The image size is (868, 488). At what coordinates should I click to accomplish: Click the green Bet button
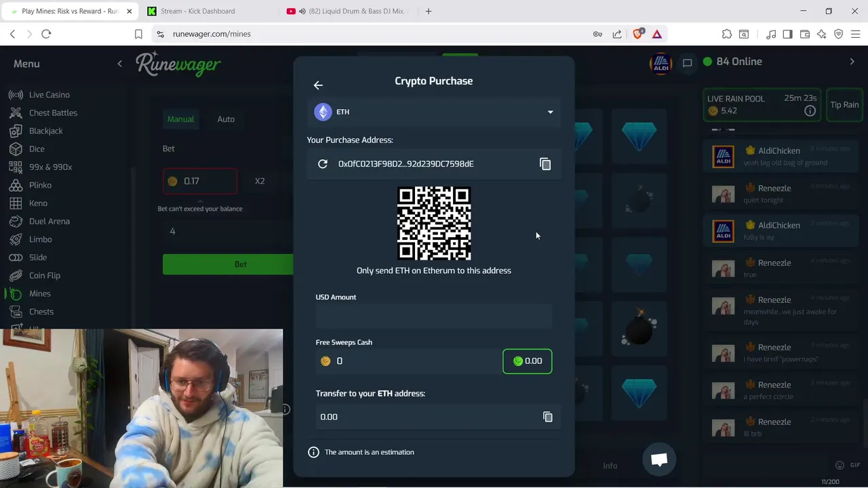coord(229,264)
